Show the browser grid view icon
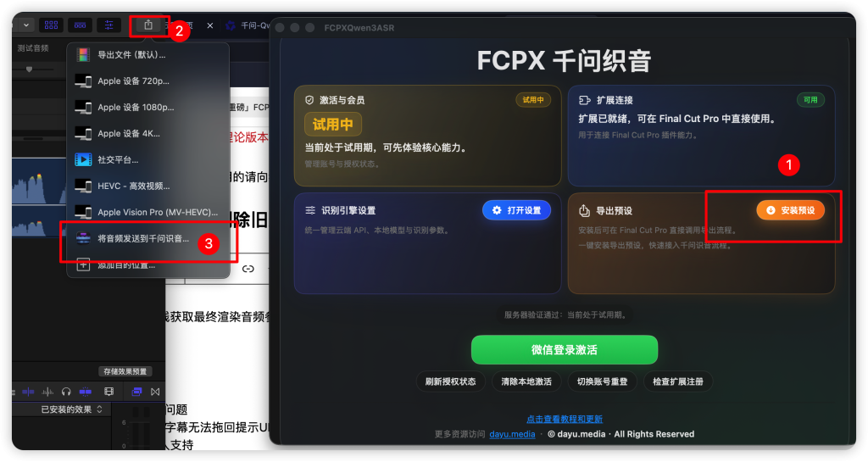The width and height of the screenshot is (868, 462). coord(52,25)
